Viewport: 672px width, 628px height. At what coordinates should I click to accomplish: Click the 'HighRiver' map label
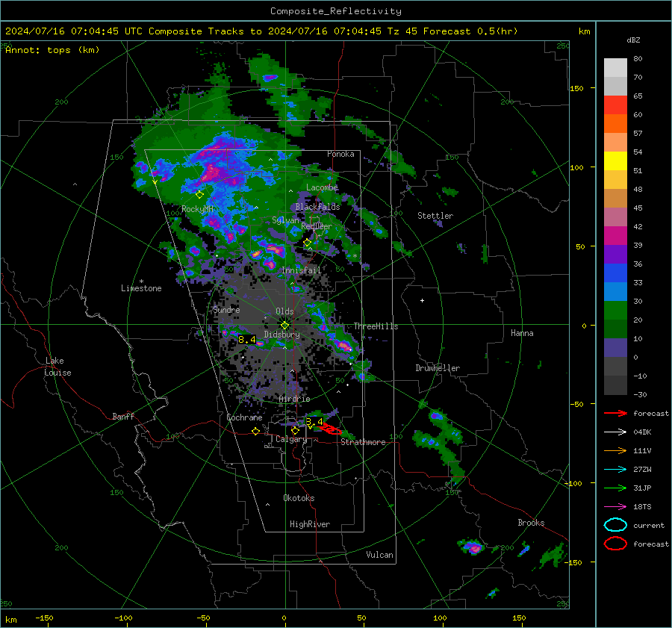(310, 524)
